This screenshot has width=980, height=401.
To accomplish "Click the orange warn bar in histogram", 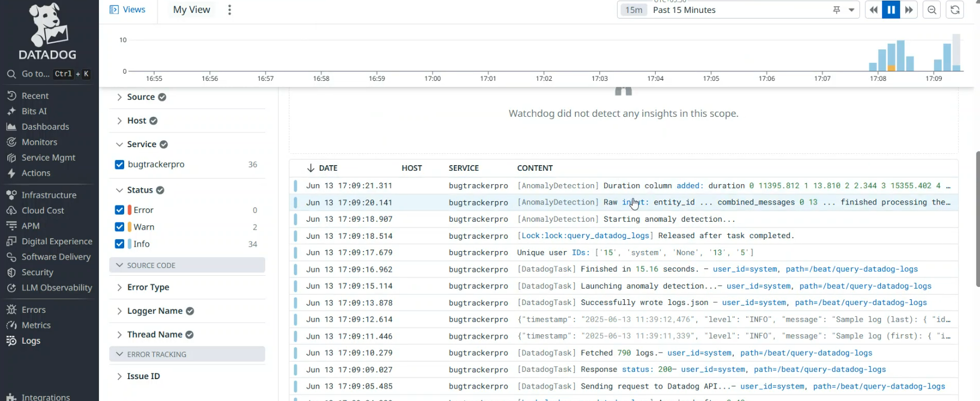I will pyautogui.click(x=891, y=68).
